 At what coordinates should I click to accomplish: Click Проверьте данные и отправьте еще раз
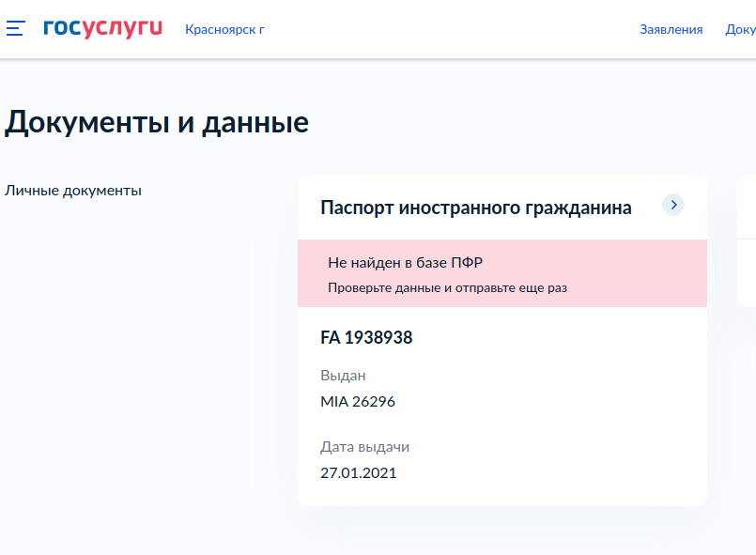click(447, 288)
